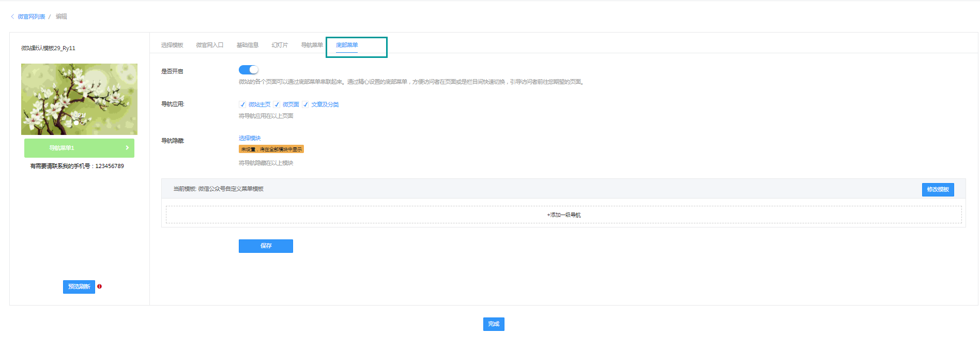980x364 pixels.
Task: Click the back chevron beside 微官网列表
Action: [x=12, y=17]
